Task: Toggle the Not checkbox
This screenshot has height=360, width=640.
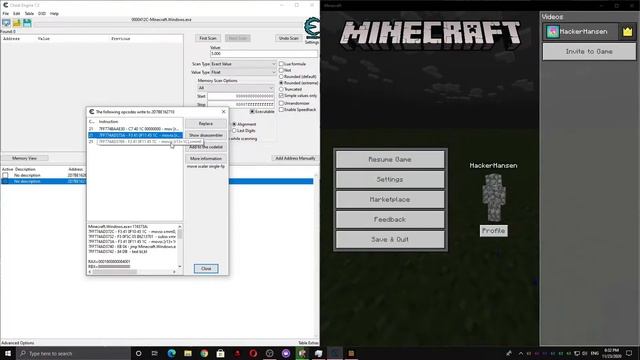Action: click(x=281, y=70)
